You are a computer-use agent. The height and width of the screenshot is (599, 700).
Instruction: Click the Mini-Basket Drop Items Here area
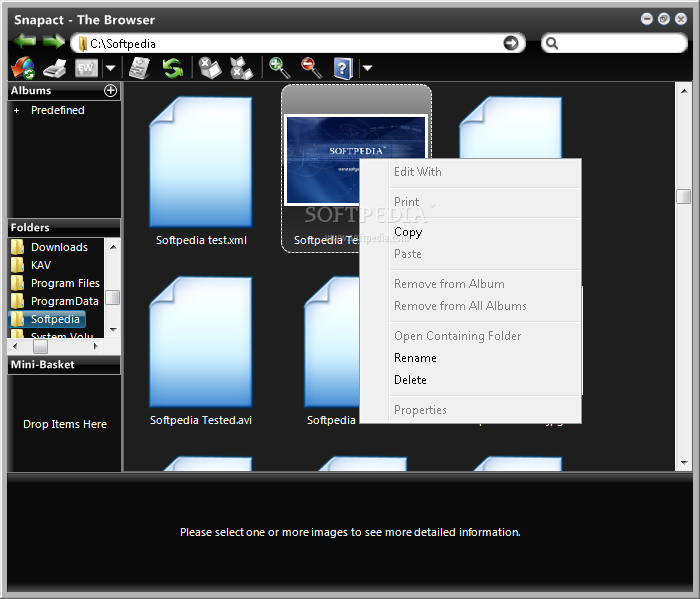click(x=64, y=424)
